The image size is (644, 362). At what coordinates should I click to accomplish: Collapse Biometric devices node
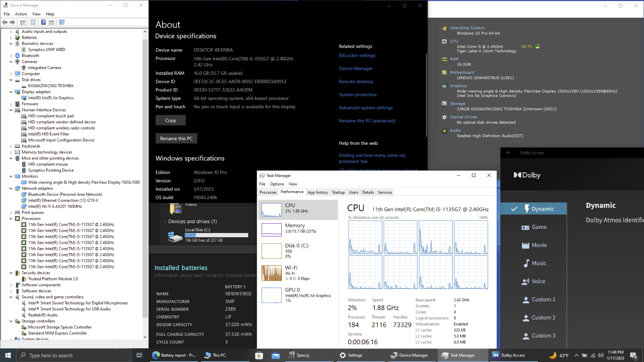pos(11,44)
